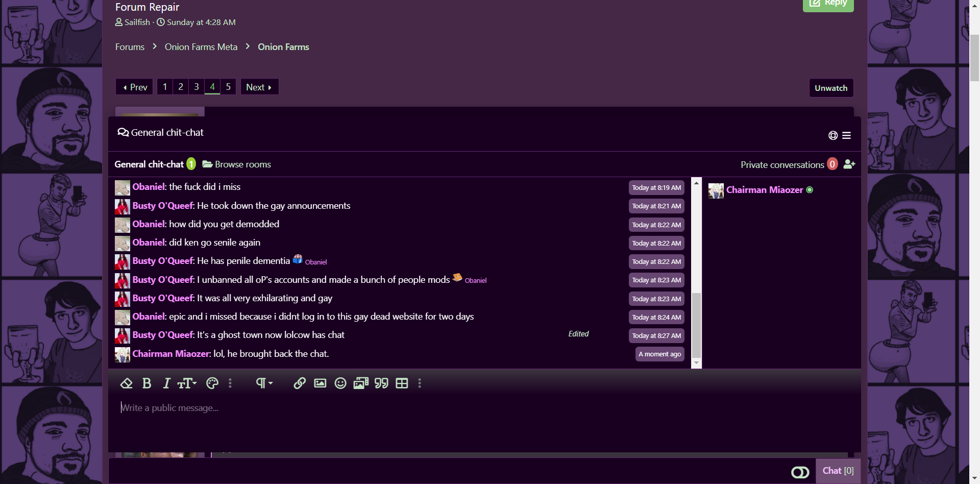Viewport: 980px width, 484px height.
Task: Expand more text options dots
Action: point(230,383)
